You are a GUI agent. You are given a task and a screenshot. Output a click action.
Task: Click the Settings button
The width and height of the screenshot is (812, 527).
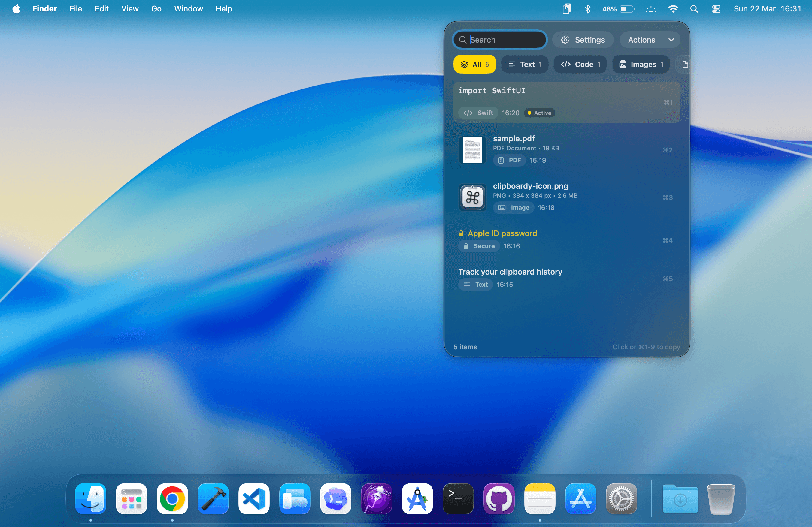(583, 40)
